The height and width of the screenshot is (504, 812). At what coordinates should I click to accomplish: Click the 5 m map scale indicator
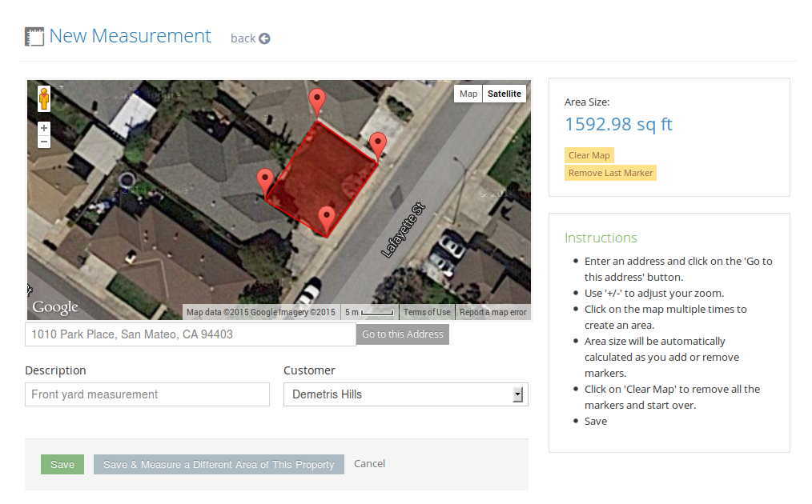point(369,312)
